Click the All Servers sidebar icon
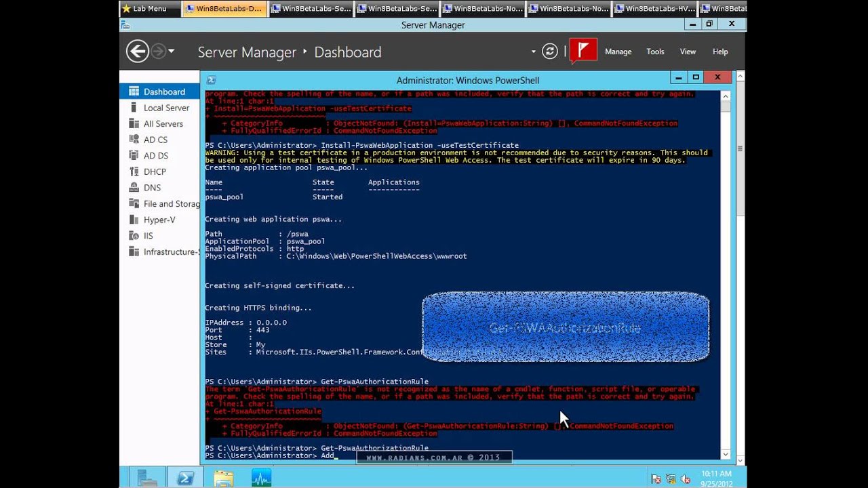 tap(133, 123)
